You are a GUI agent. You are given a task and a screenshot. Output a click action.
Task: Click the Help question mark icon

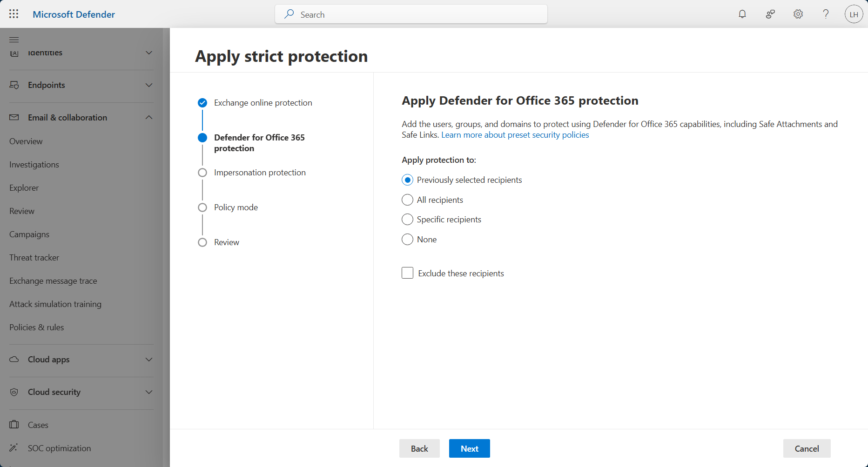pyautogui.click(x=826, y=14)
